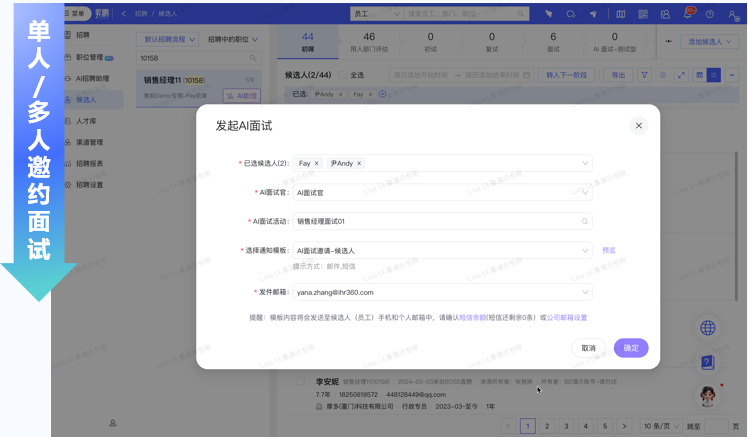Click search icon in AI面试活动 field
Viewport: 748px width, 437px height.
(585, 222)
